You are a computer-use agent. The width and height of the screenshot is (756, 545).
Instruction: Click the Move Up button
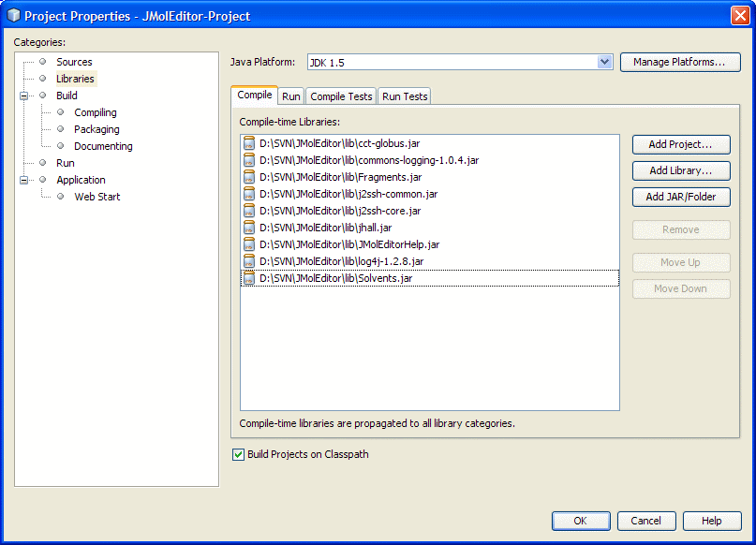[681, 262]
